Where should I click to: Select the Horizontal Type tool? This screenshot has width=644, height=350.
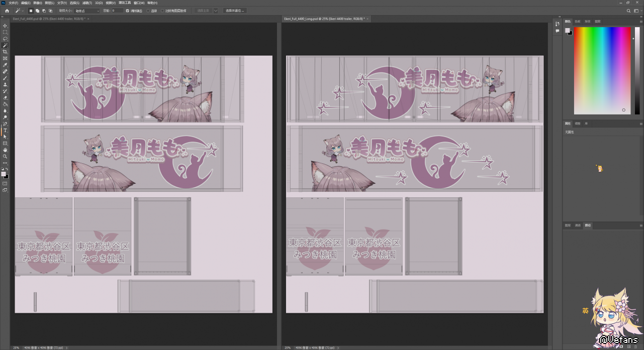click(x=5, y=130)
